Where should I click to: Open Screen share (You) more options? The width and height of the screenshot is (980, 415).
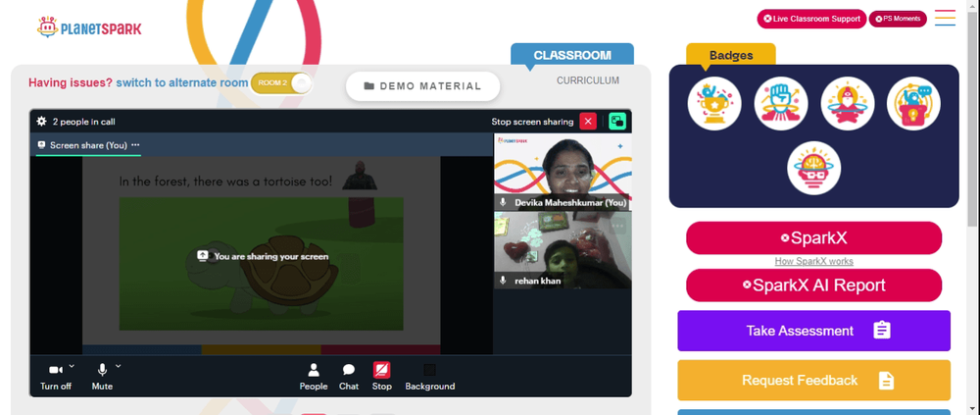click(135, 145)
